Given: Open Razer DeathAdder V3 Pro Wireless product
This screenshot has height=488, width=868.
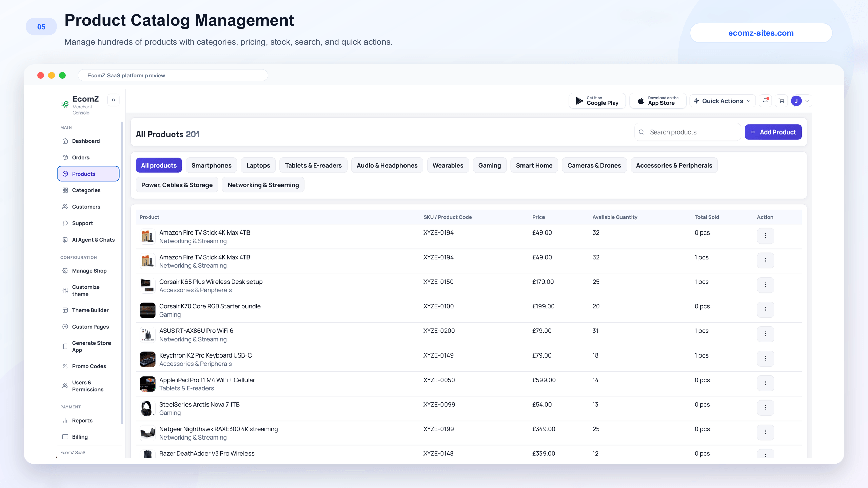Looking at the screenshot, I should pyautogui.click(x=207, y=454).
